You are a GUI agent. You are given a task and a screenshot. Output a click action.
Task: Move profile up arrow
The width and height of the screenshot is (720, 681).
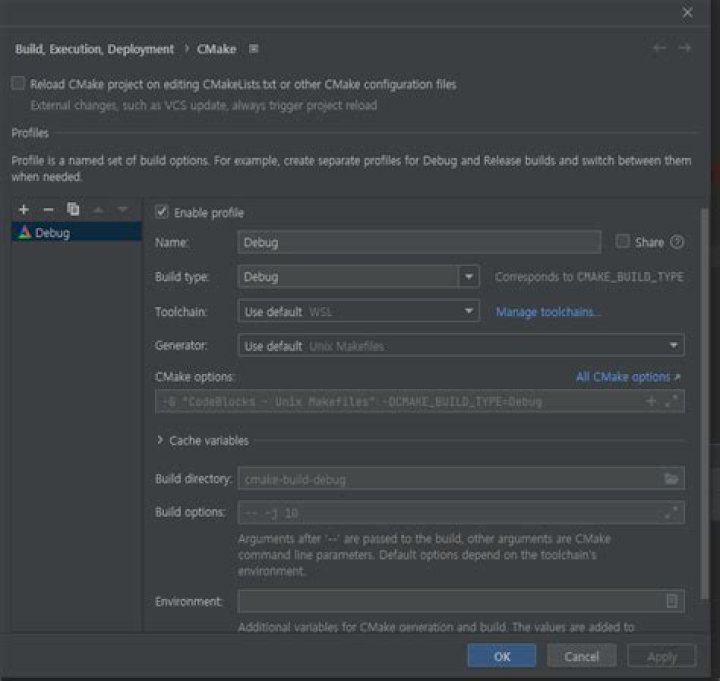(98, 210)
